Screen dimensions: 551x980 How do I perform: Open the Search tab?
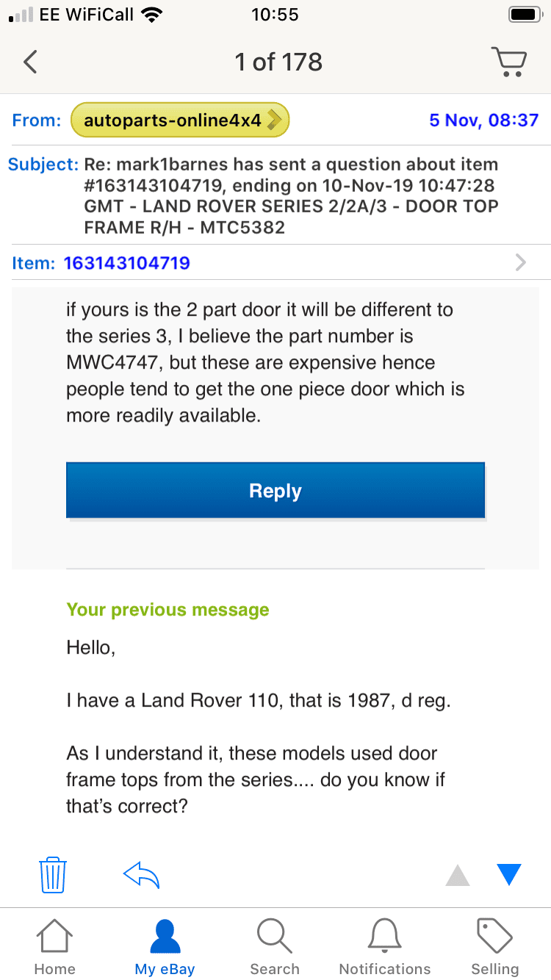click(275, 948)
